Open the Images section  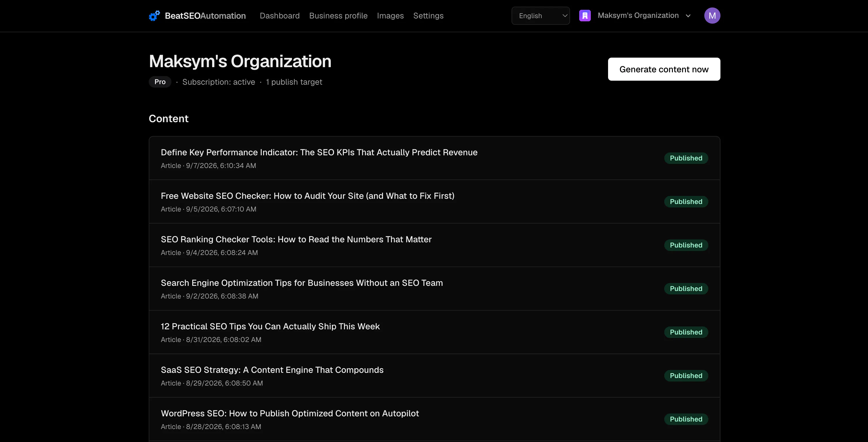click(x=390, y=16)
